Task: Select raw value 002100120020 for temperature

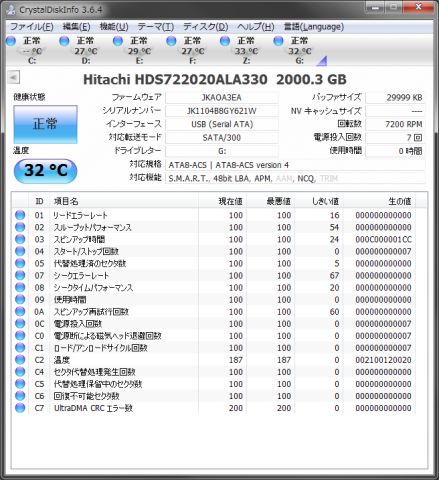Action: [x=383, y=360]
